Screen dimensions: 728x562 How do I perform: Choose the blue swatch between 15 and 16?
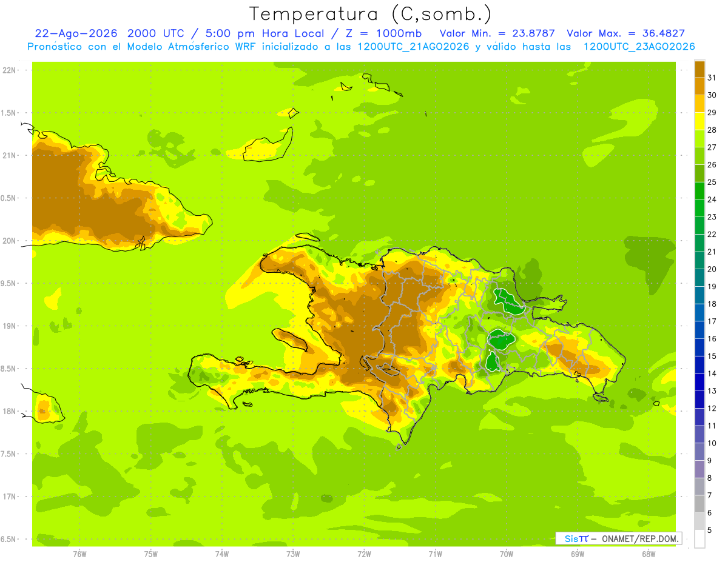(699, 347)
